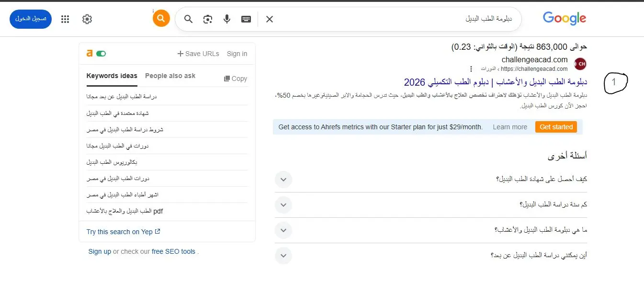The height and width of the screenshot is (282, 644).
Task: Select keyword دورات في الطب البديل مجانا
Action: coord(118,146)
